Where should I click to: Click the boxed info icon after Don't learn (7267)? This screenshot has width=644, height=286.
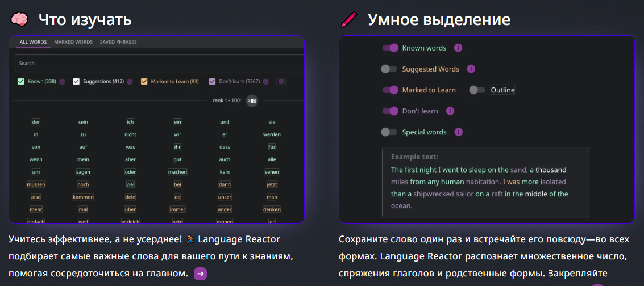pos(281,82)
